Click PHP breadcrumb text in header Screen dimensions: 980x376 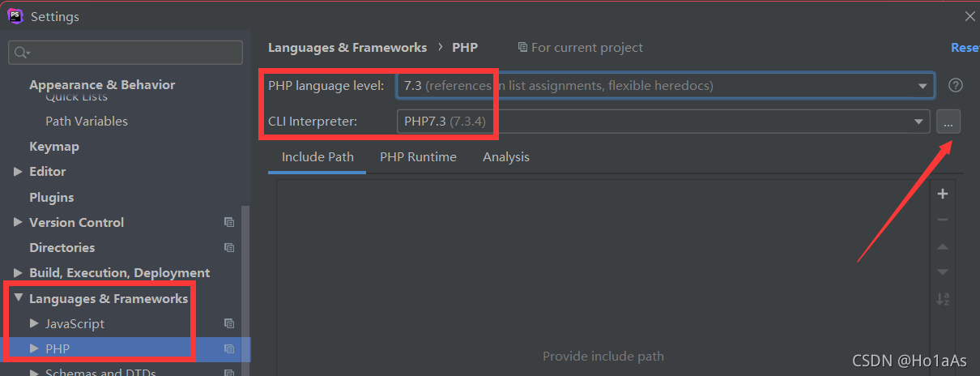point(465,48)
